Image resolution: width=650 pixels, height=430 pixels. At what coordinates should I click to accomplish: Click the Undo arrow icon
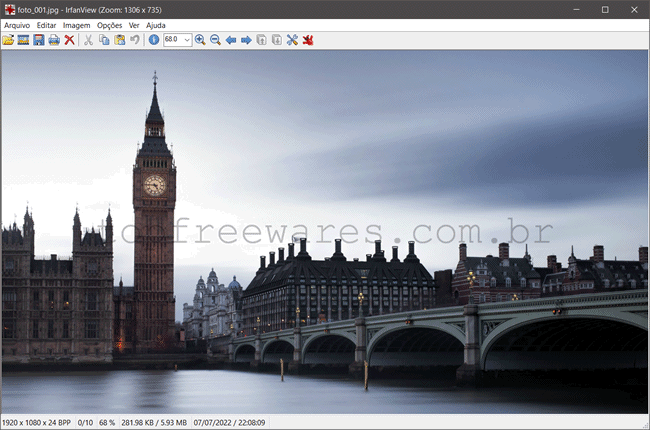134,40
